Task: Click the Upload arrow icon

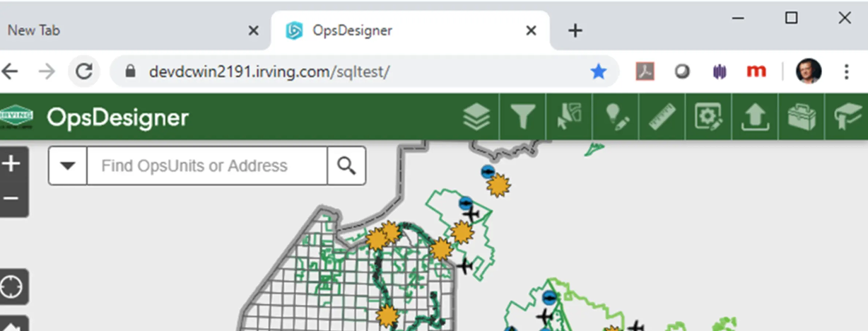Action: [x=754, y=117]
